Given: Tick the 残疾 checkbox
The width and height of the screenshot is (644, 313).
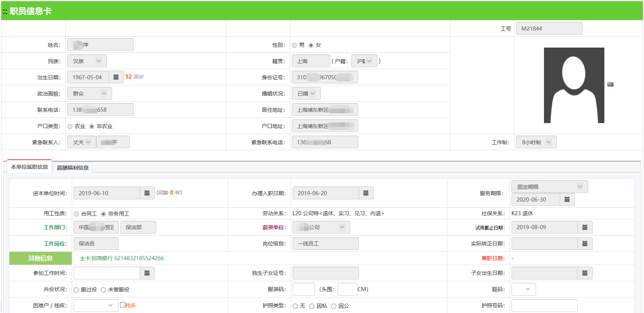Looking at the screenshot, I should click(x=123, y=305).
